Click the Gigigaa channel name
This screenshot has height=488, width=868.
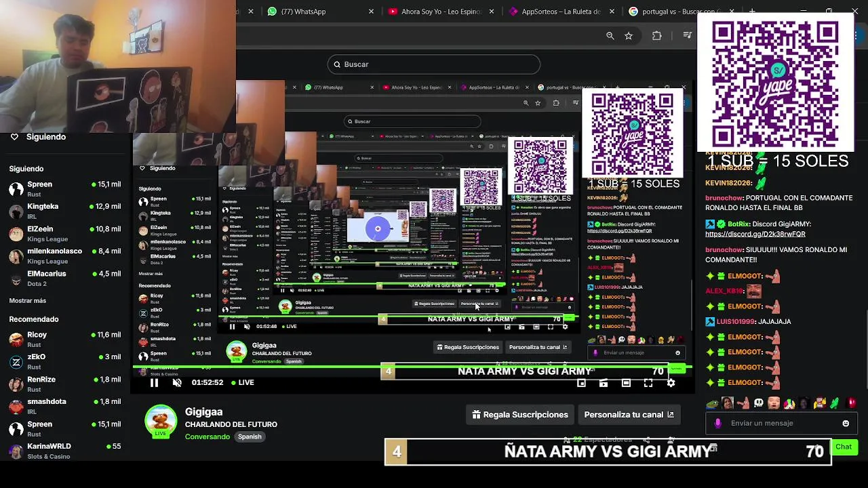pos(203,412)
